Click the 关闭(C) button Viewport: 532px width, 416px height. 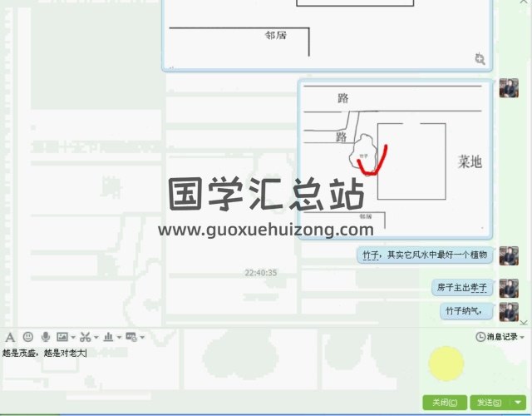445,403
